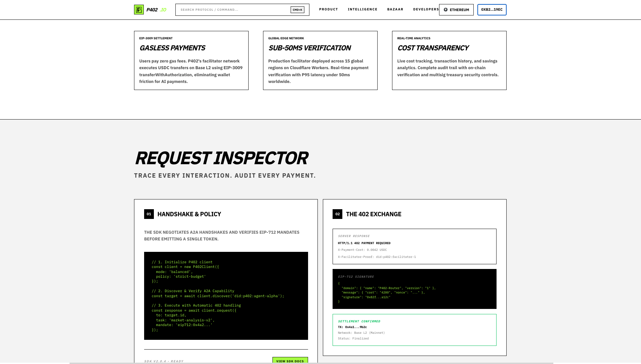
Task: Open the Product navigation item
Action: pos(328,9)
